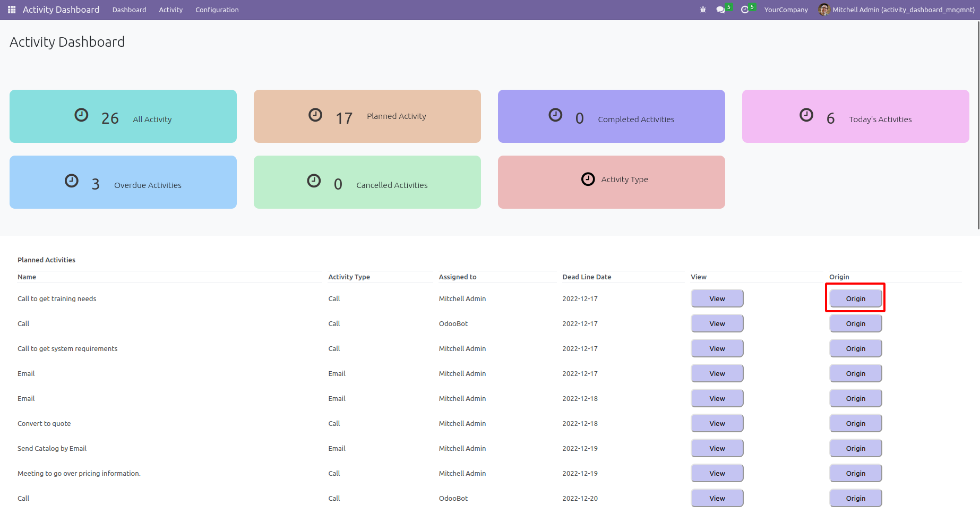This screenshot has height=513, width=980.
Task: Open Origin of Meeting to go over pricing
Action: (856, 473)
